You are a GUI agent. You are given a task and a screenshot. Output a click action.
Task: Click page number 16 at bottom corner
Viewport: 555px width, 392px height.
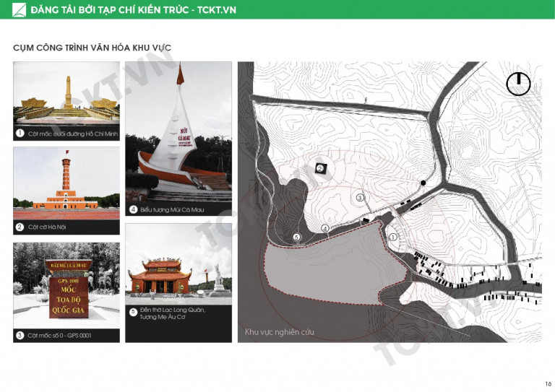pyautogui.click(x=548, y=384)
